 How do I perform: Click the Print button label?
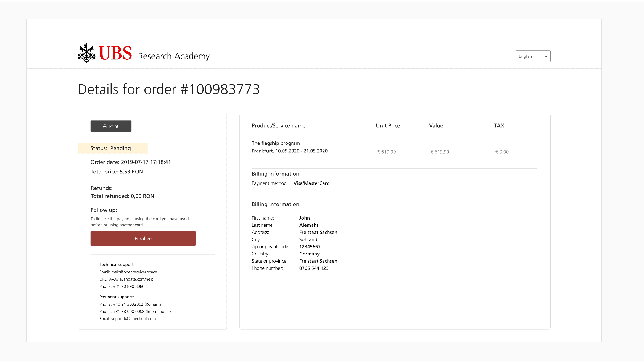tap(114, 126)
